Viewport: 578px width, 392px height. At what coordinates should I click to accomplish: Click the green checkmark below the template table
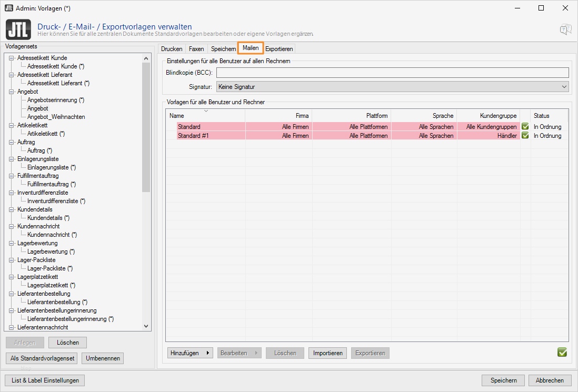click(x=562, y=352)
